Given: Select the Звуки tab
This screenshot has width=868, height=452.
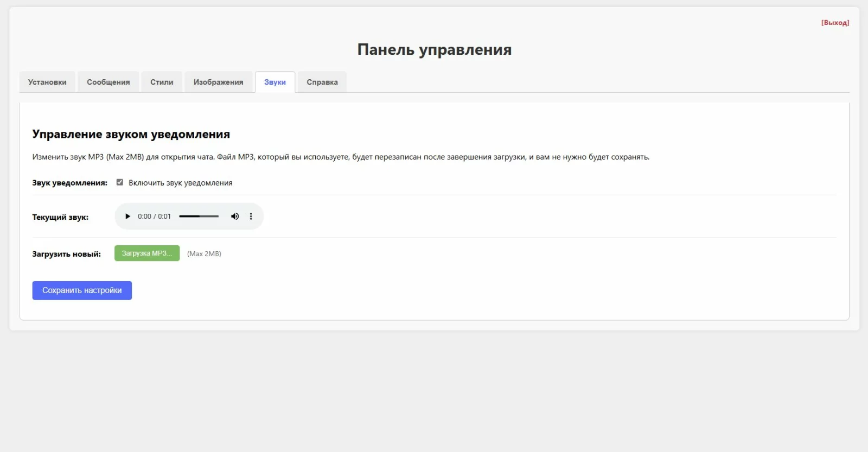Looking at the screenshot, I should [275, 82].
